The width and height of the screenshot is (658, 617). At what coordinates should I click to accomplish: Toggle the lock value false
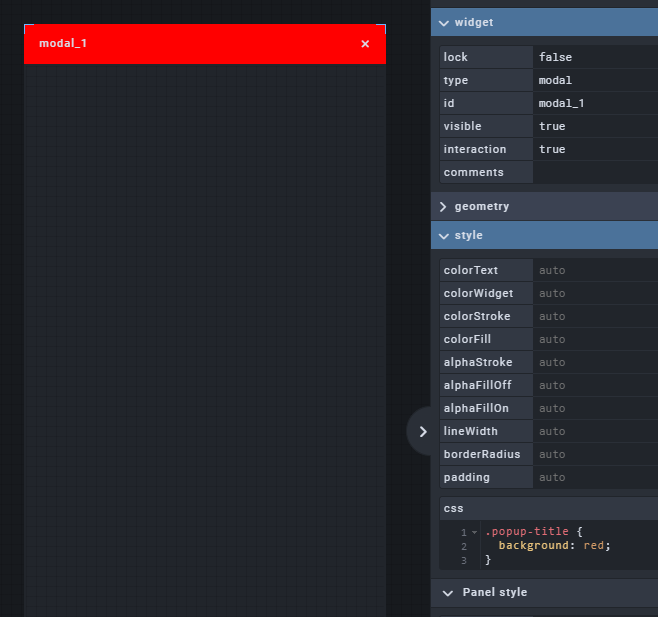pyautogui.click(x=595, y=57)
